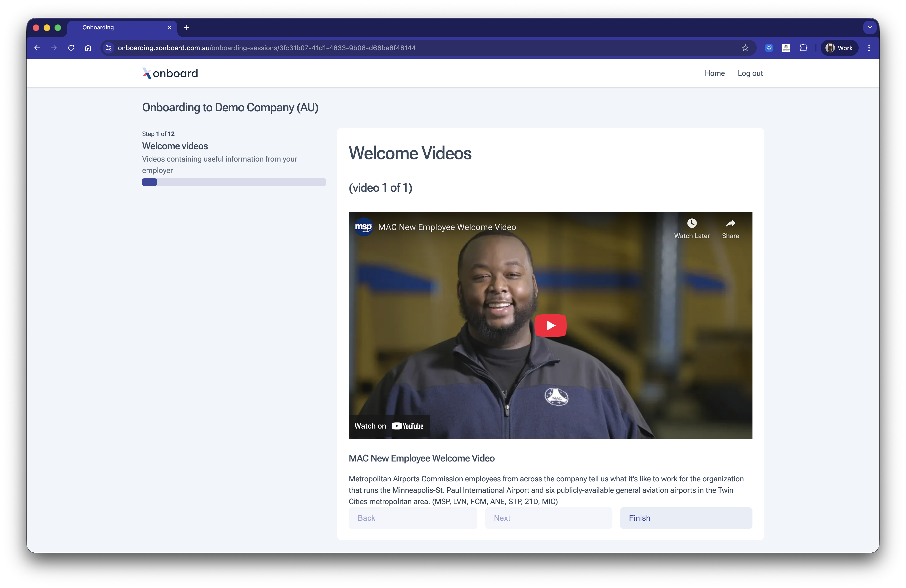The image size is (906, 588).
Task: Select Home in the navigation header
Action: 715,73
